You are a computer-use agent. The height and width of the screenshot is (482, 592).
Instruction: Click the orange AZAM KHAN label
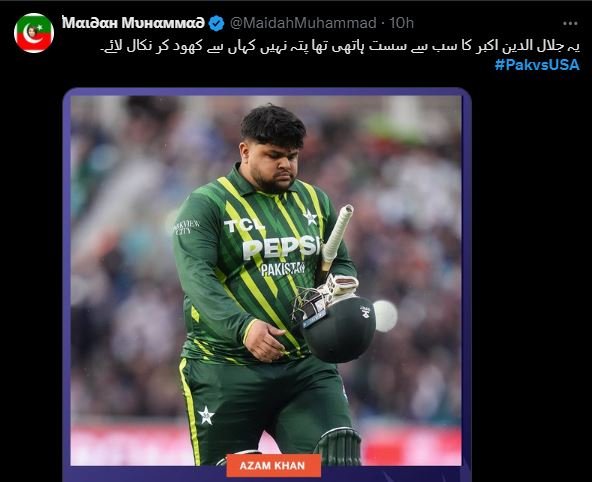pyautogui.click(x=274, y=465)
